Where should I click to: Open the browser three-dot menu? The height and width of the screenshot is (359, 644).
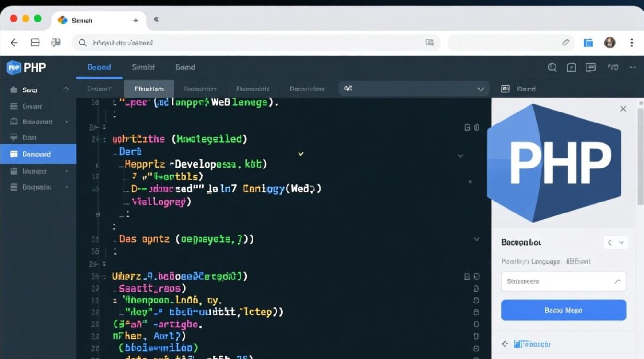click(632, 43)
